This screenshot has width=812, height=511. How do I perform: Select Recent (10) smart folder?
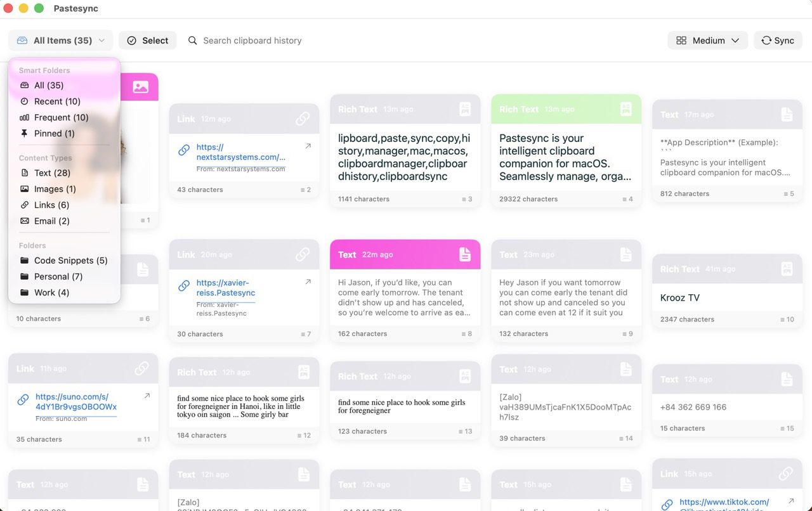click(57, 101)
